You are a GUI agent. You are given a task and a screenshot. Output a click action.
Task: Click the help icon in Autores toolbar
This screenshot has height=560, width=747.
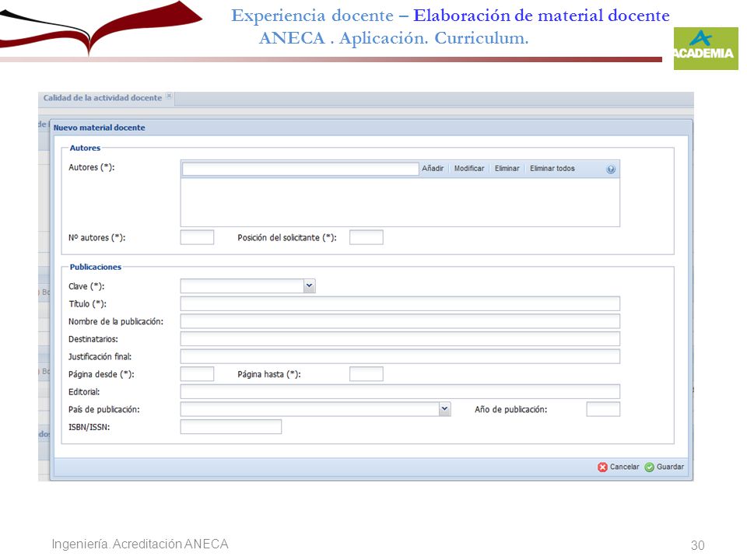pyautogui.click(x=611, y=169)
